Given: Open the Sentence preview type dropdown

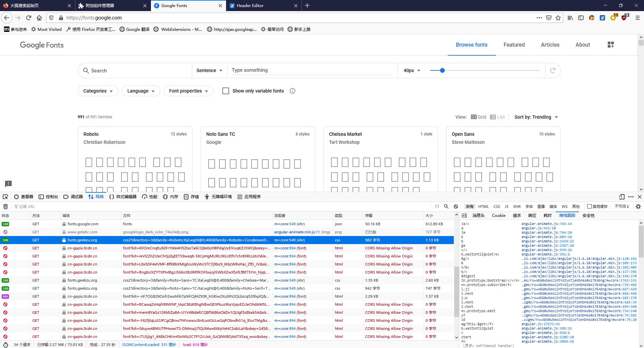Looking at the screenshot, I should (x=209, y=70).
